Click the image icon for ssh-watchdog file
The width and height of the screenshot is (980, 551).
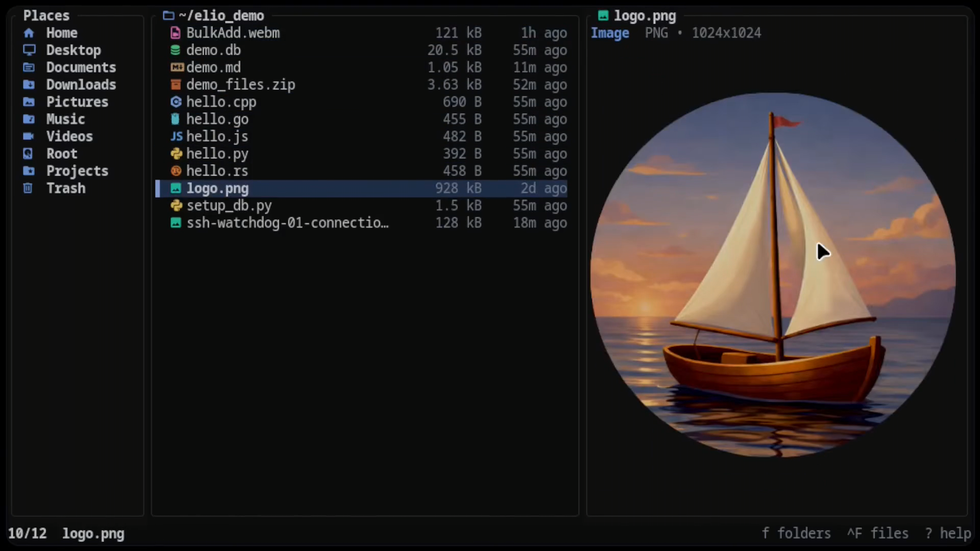[176, 223]
